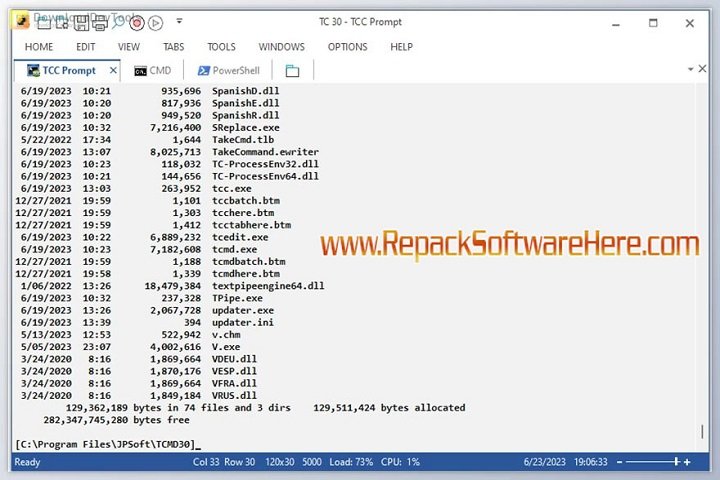Open the HOME menu

39,47
